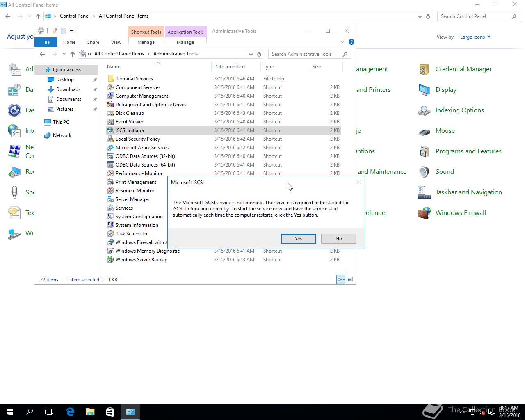Select the iSCSI Initiator row
Screen dimensions: 525x420
[224, 130]
